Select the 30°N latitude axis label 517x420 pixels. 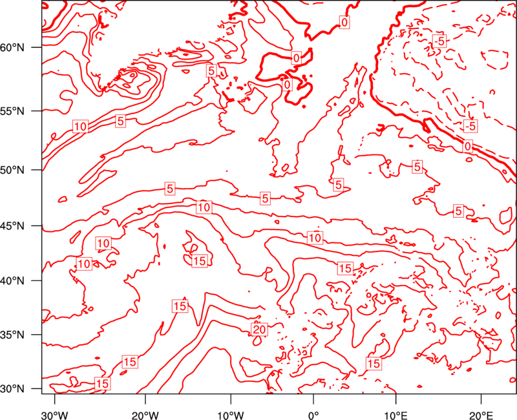[12, 389]
